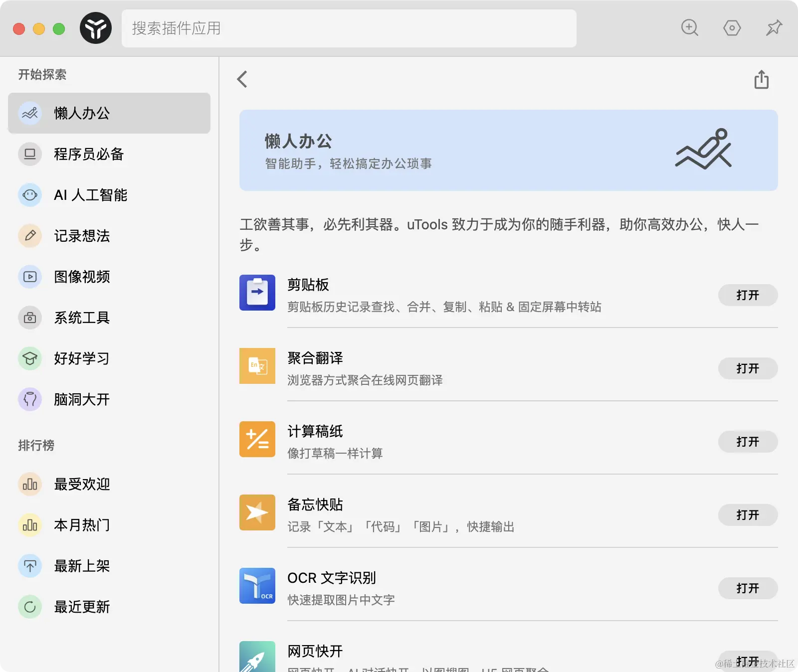Open the 程序员必备 category

pyautogui.click(x=109, y=154)
